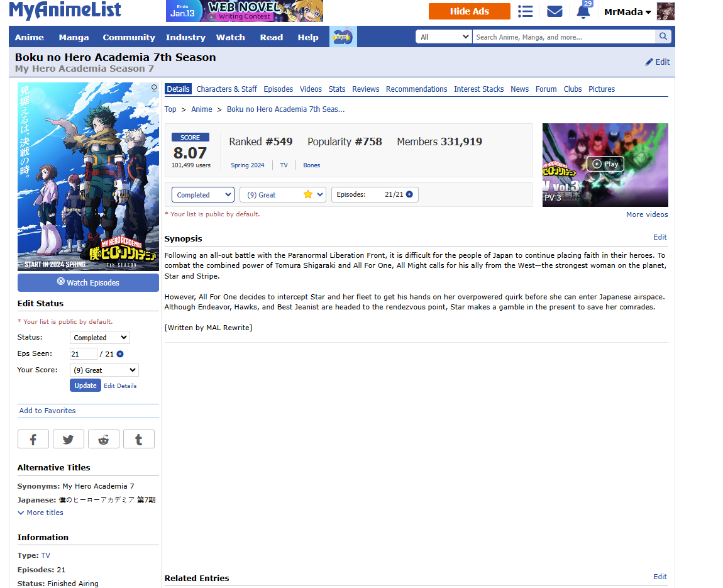Viewport: 723px width, 588px height.
Task: Click the search magnifier button
Action: click(x=663, y=36)
